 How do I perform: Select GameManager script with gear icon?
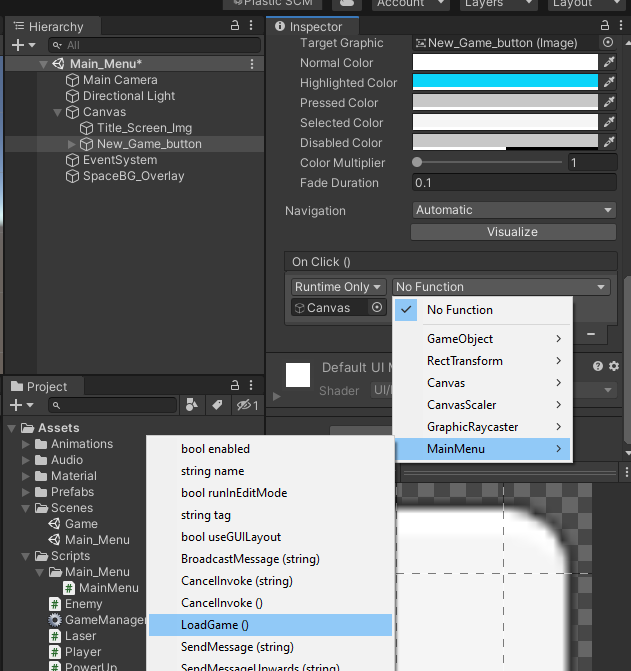97,620
